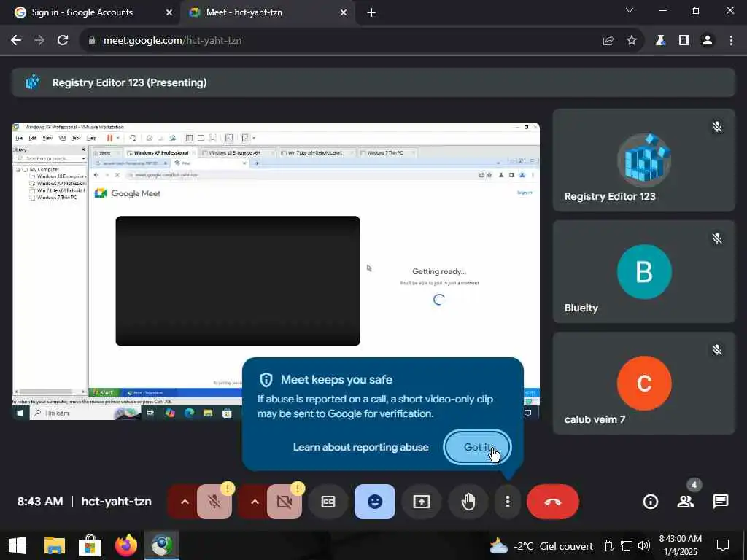This screenshot has height=560, width=747.
Task: Click the USB safely remove tray icon
Action: coord(609,545)
